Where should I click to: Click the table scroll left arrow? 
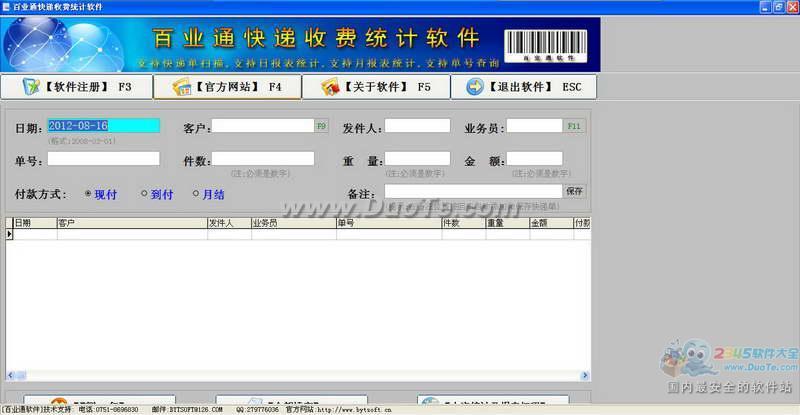point(10,376)
